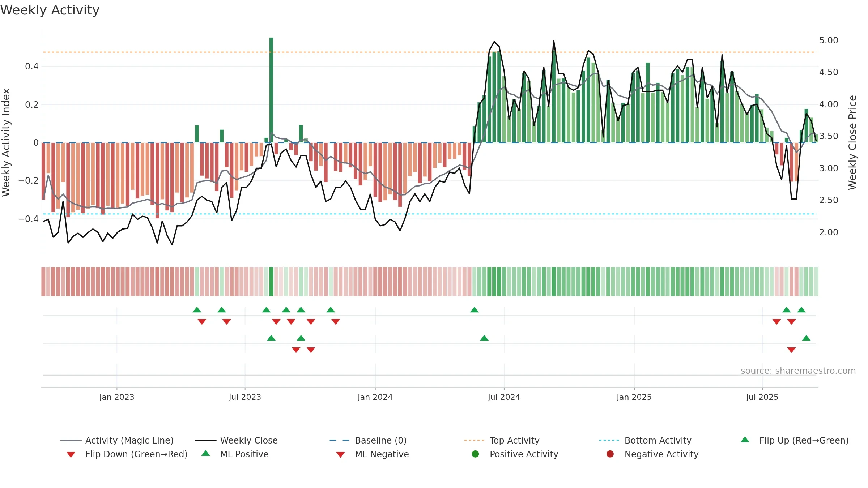Click the Jan 2024 x-axis label

point(375,397)
